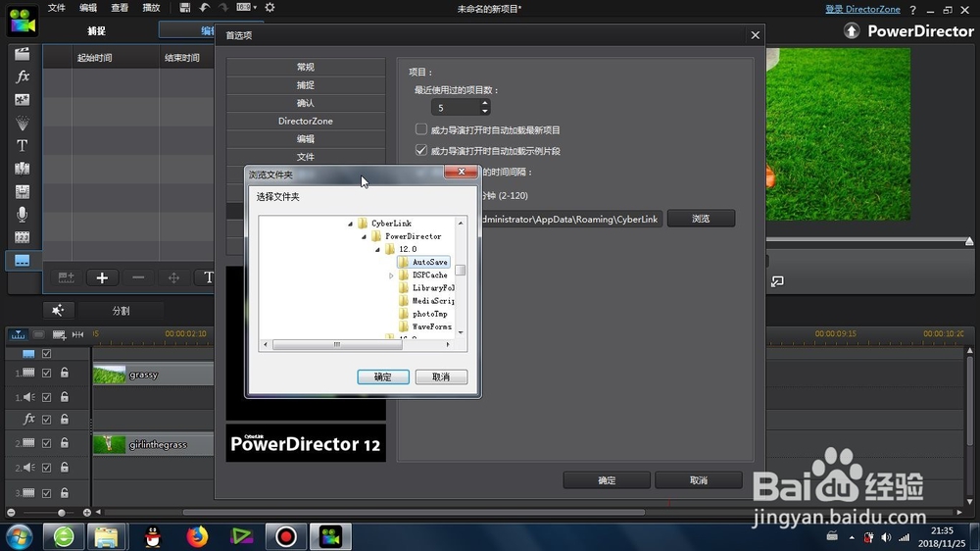The height and width of the screenshot is (551, 980).
Task: Click 确定 in the preferences dialog
Action: point(607,480)
